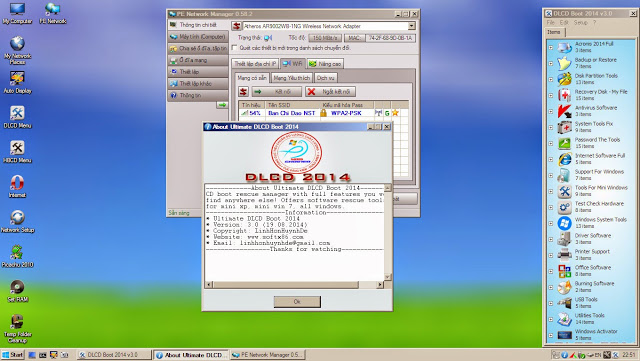Click Ok button in About dialog
Viewport: 640px width, 361px height.
(297, 301)
